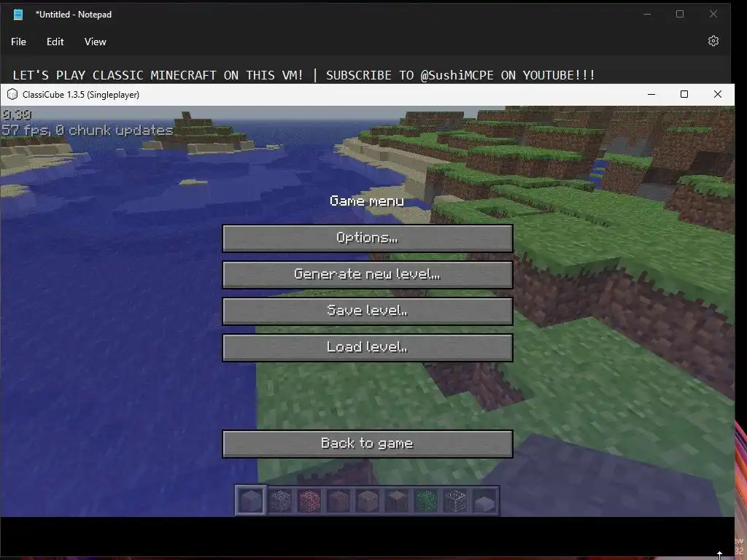Select the red brick block in hotbar

(309, 500)
